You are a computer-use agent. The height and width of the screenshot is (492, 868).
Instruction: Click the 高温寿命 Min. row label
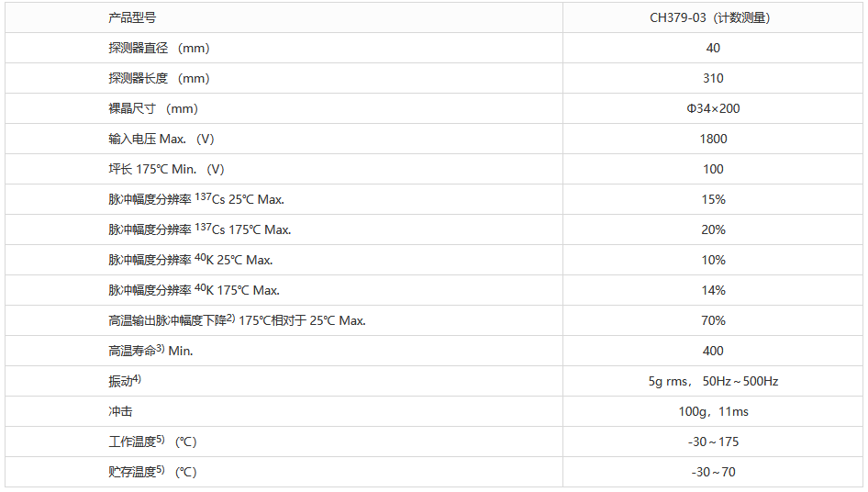(x=150, y=351)
